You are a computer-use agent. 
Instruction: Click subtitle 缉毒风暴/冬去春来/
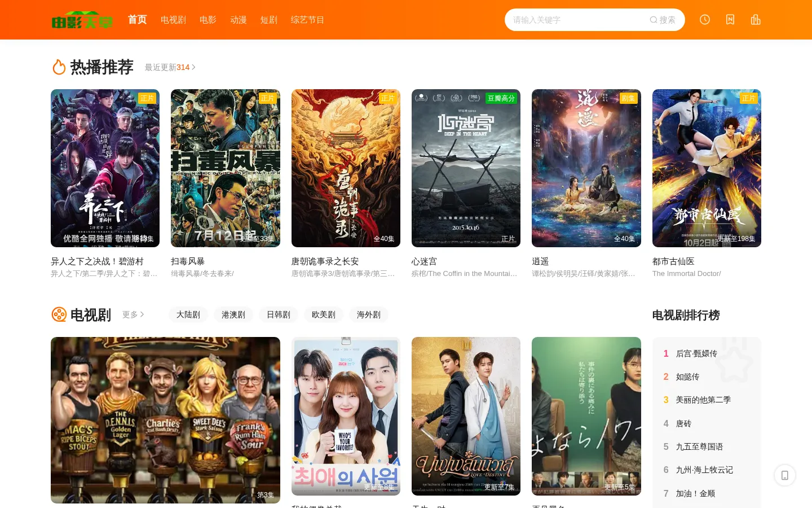[x=202, y=274]
